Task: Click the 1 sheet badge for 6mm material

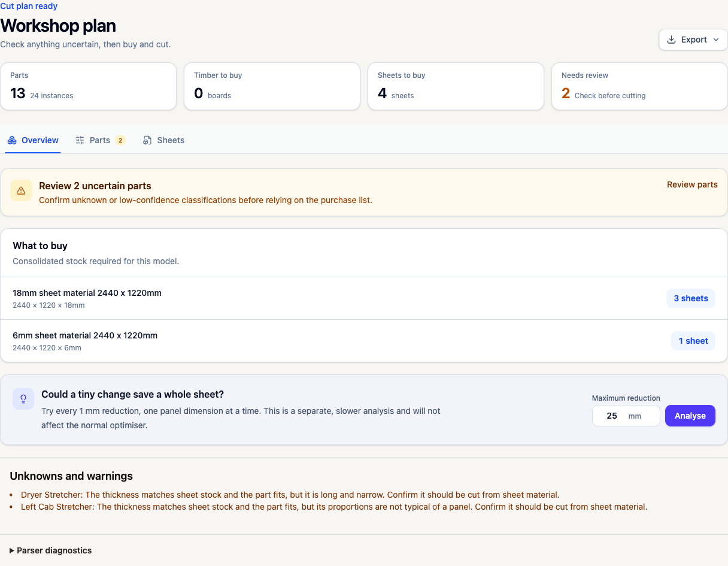Action: (693, 341)
